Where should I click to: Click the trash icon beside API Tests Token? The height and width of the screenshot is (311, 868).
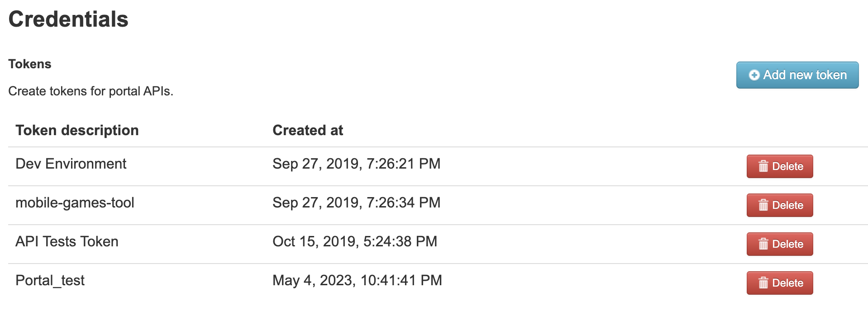(763, 244)
